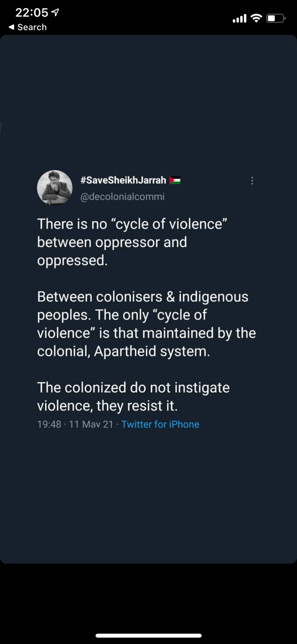This screenshot has width=297, height=644.
Task: Tap the cellular signal bars icon
Action: point(240,18)
